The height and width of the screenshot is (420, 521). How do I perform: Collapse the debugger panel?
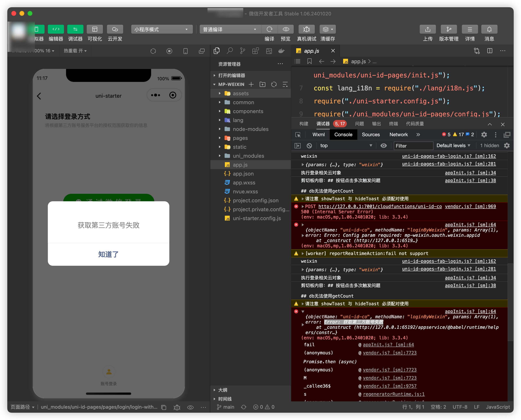490,124
